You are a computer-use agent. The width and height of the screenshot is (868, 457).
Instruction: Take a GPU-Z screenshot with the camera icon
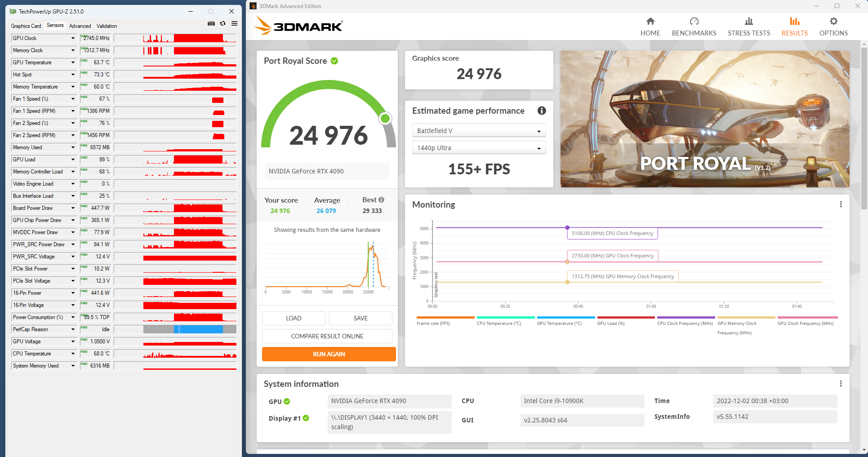pyautogui.click(x=211, y=23)
